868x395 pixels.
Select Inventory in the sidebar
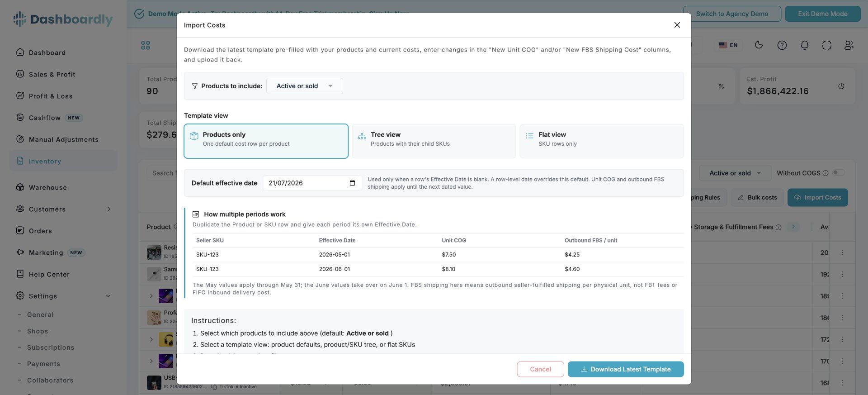pos(63,161)
